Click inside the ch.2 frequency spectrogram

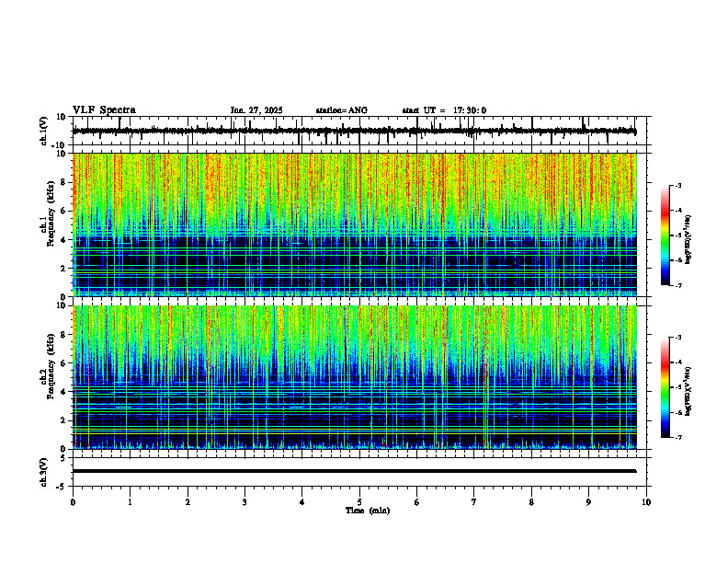(354, 377)
